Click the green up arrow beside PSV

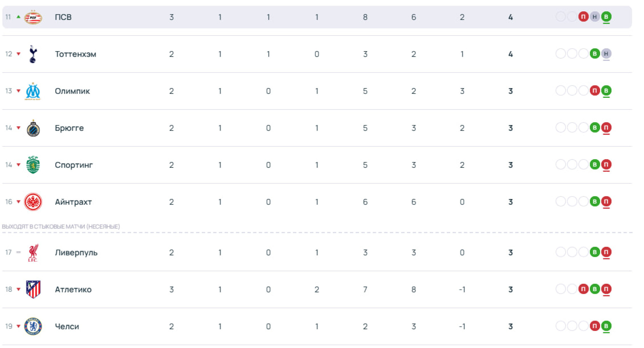(18, 17)
